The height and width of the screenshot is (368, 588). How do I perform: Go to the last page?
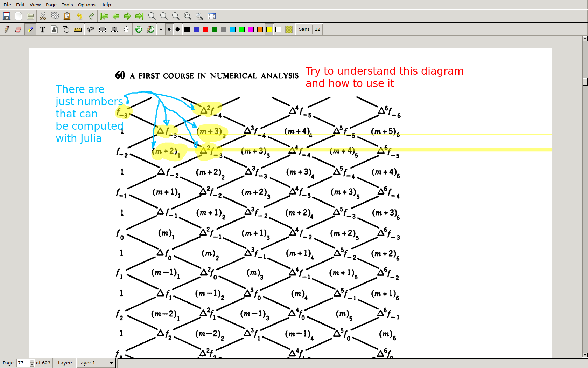click(x=139, y=16)
